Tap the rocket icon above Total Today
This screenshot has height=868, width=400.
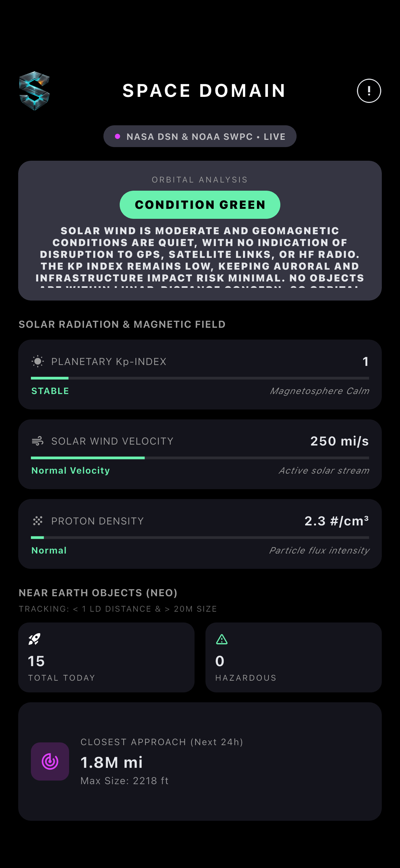point(35,639)
